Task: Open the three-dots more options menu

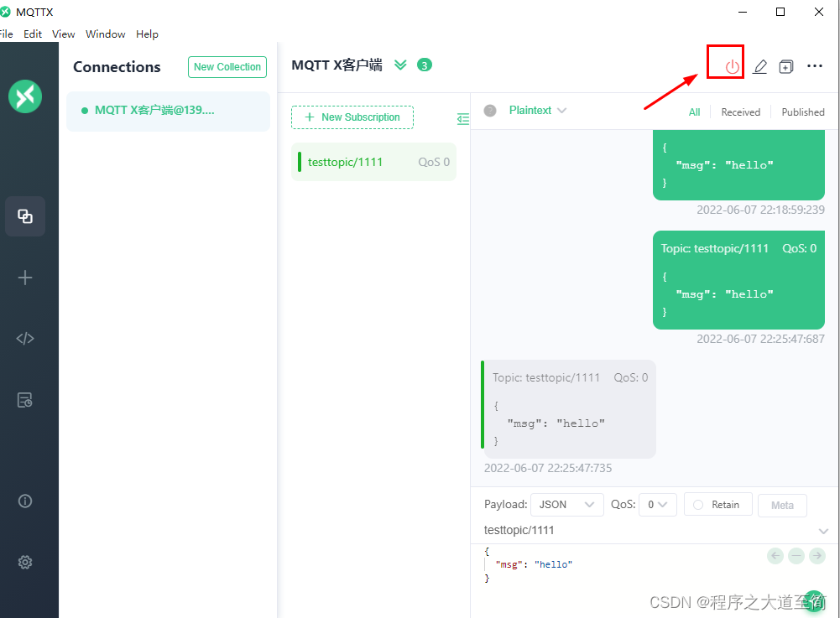Action: click(x=814, y=66)
